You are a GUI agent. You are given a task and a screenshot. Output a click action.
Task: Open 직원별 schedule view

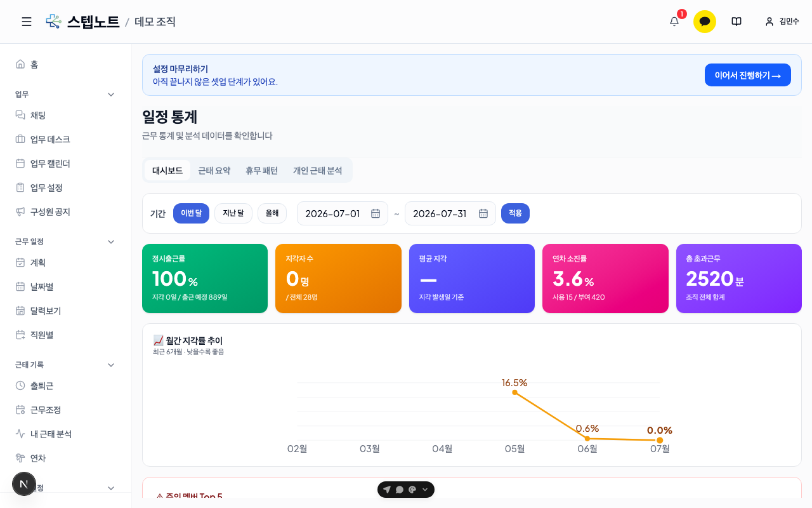click(66, 335)
